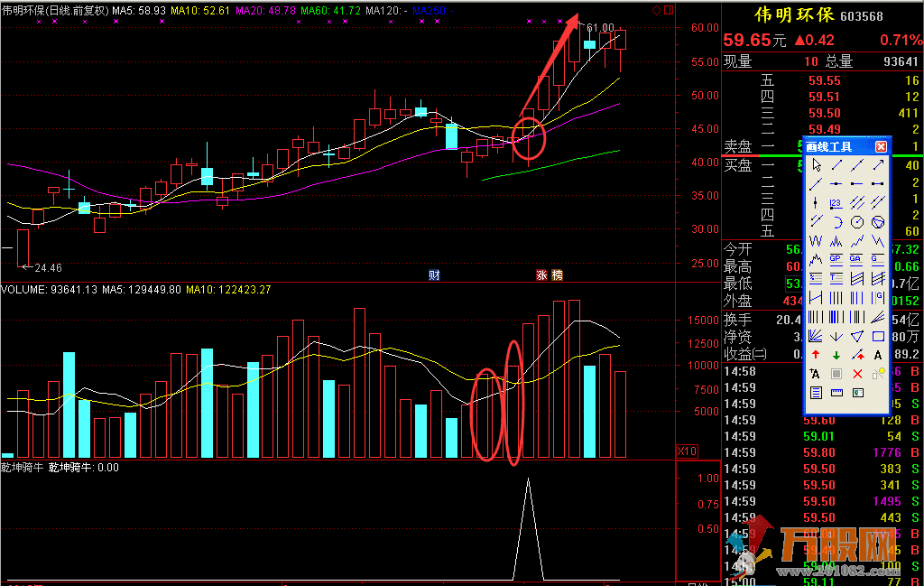Screen dimensions: 924x586
Task: Pick the horizontal line tool with a center dot
Action: tap(836, 184)
